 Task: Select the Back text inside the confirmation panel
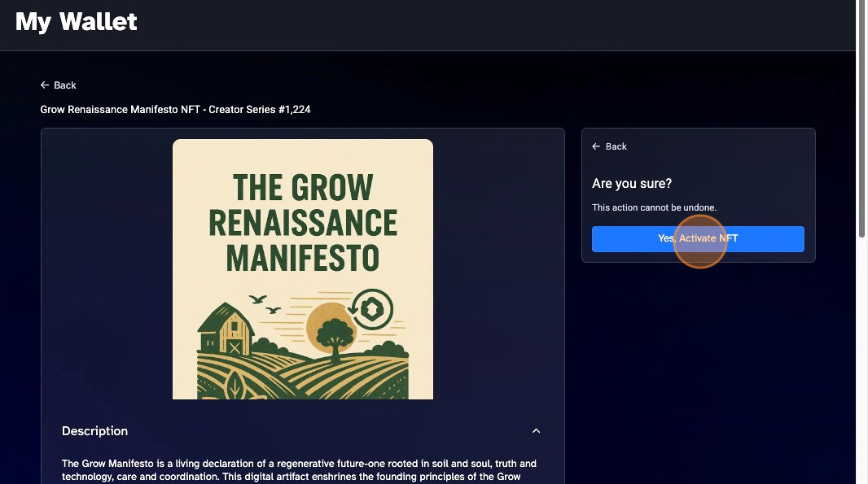616,146
